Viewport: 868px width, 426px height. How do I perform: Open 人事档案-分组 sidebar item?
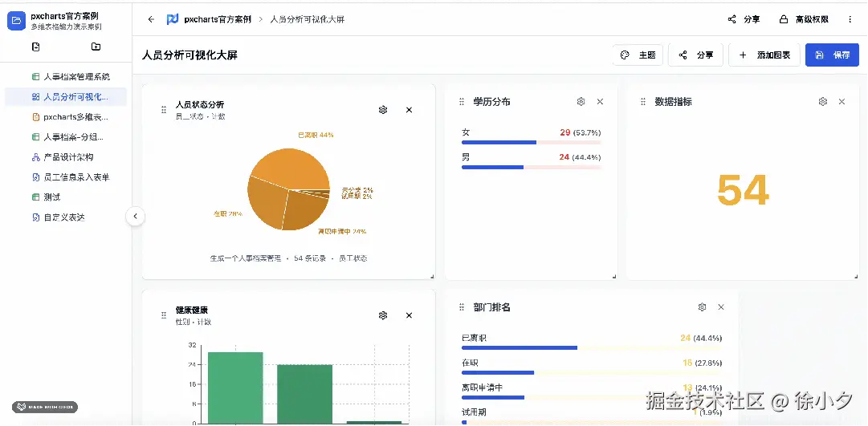point(67,136)
